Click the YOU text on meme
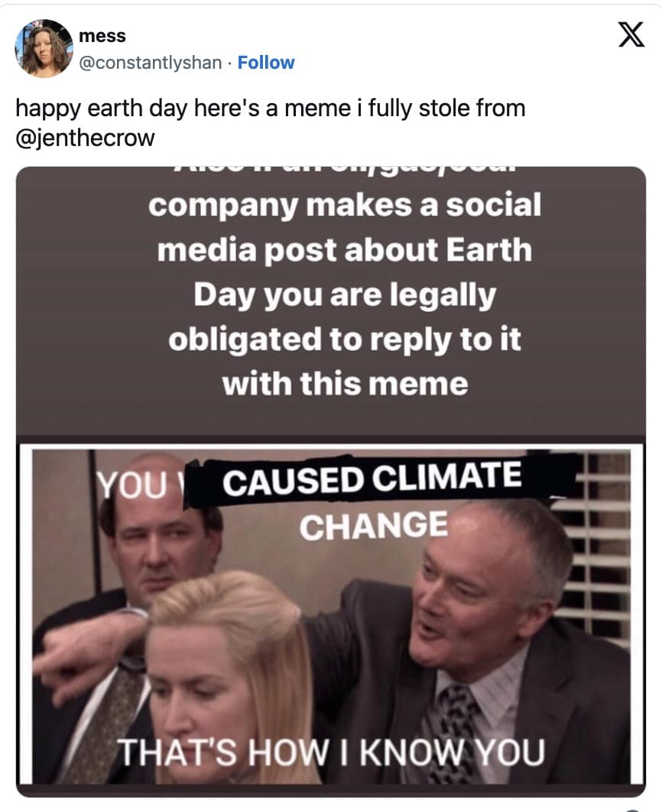 [132, 486]
